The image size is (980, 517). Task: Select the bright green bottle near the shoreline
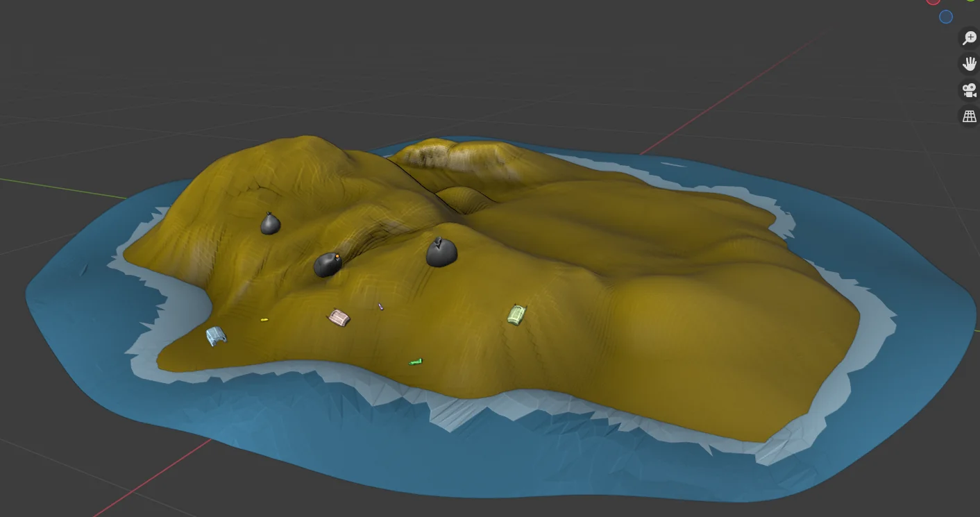coord(416,362)
